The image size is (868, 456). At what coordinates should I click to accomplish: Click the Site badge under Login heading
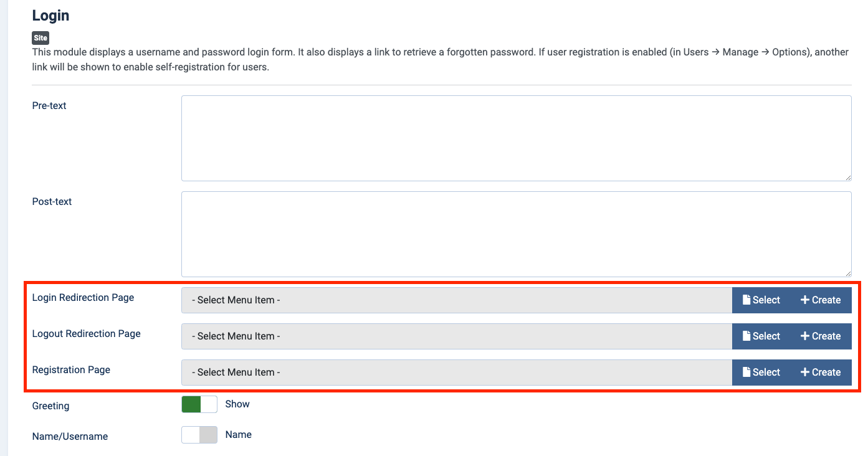coord(41,38)
